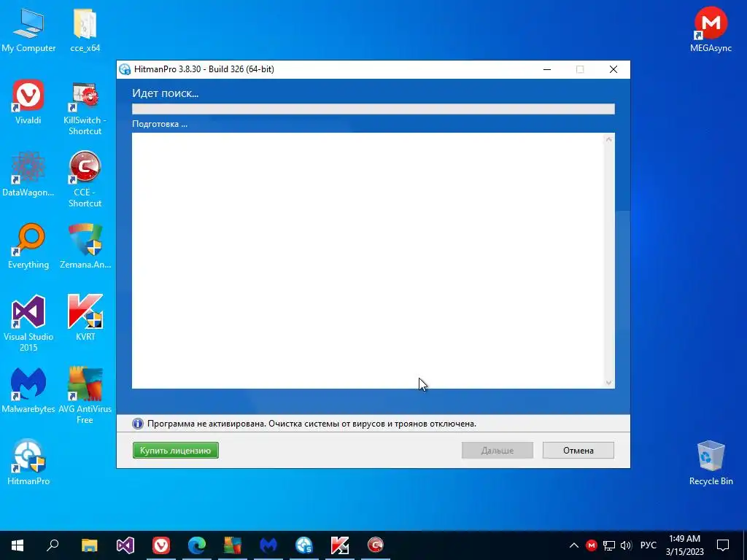Image resolution: width=747 pixels, height=560 pixels.
Task: Switch to AVG in the taskbar
Action: [233, 545]
